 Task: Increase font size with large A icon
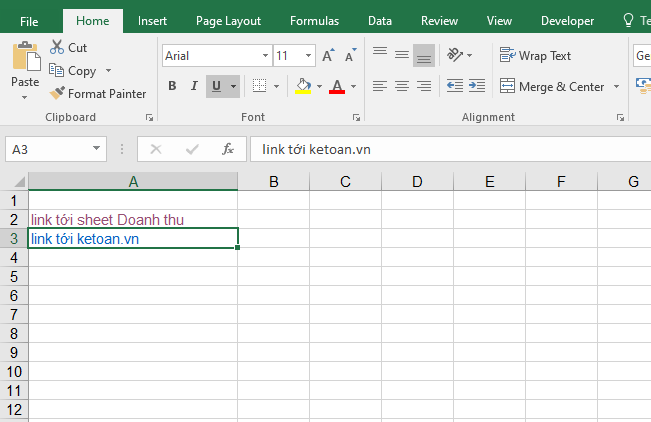pos(328,55)
